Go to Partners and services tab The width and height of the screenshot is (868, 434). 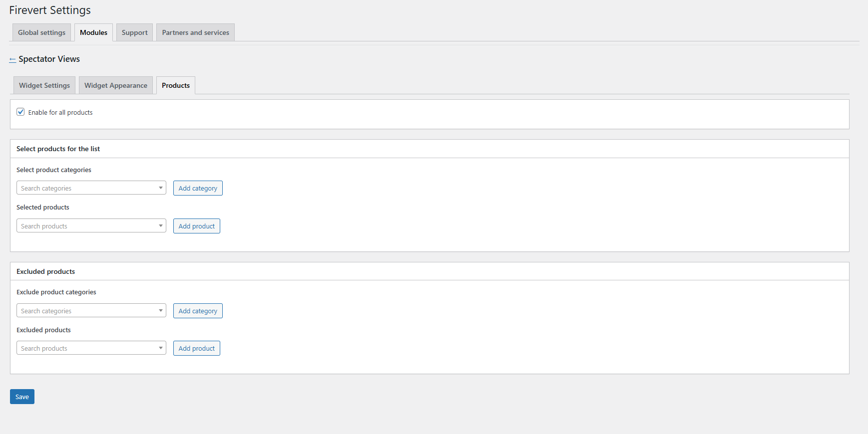point(195,33)
